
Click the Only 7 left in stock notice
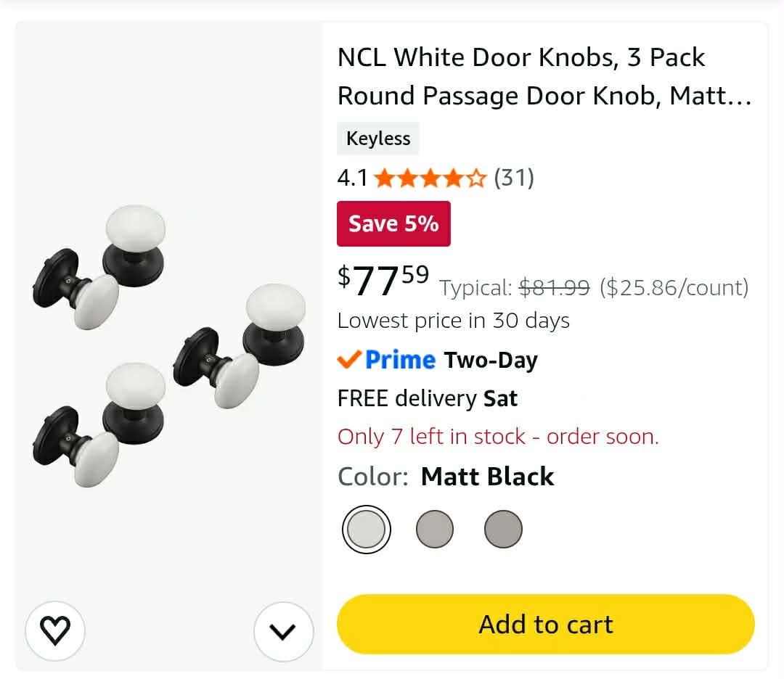pyautogui.click(x=498, y=436)
